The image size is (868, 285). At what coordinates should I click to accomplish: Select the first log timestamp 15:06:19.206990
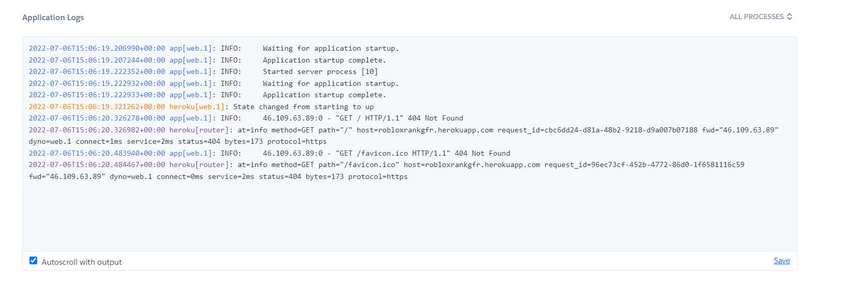[x=97, y=49]
